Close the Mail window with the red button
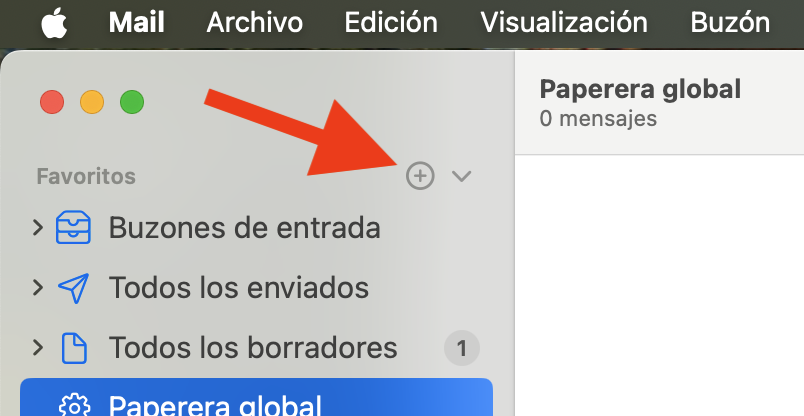This screenshot has height=416, width=804. pos(52,102)
